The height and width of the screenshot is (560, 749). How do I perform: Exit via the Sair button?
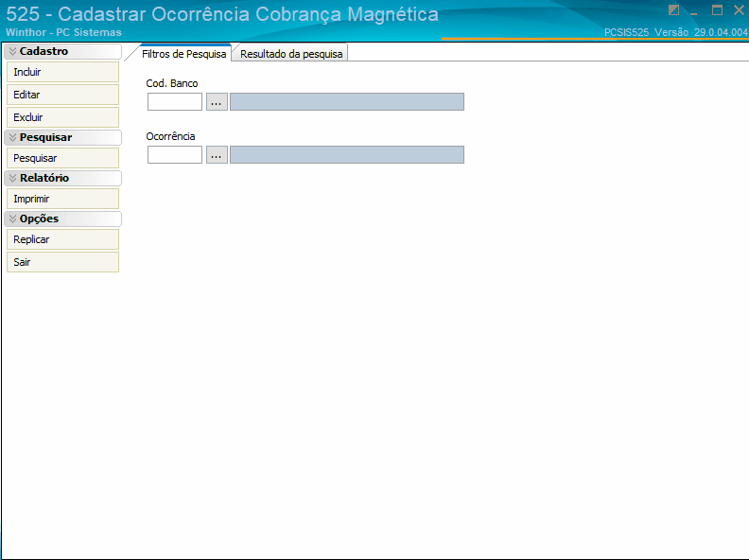(62, 262)
